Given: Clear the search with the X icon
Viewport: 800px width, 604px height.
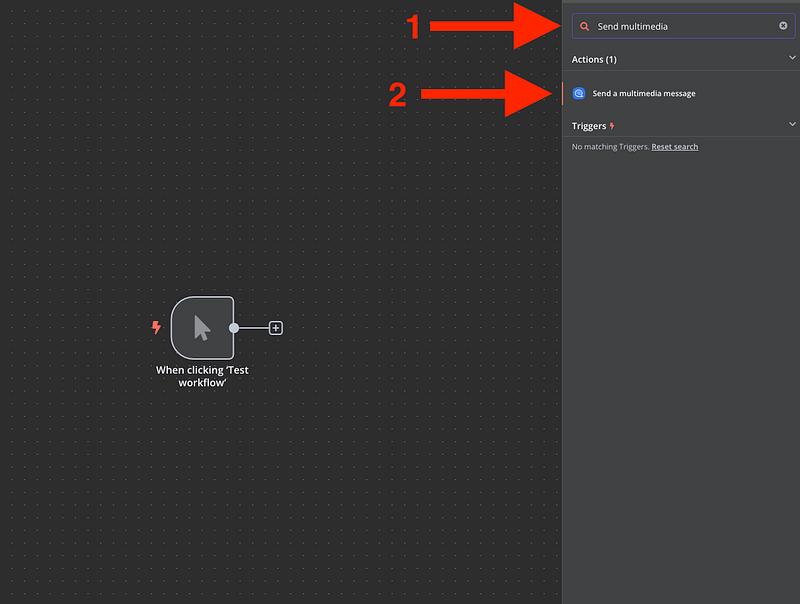Looking at the screenshot, I should [783, 26].
